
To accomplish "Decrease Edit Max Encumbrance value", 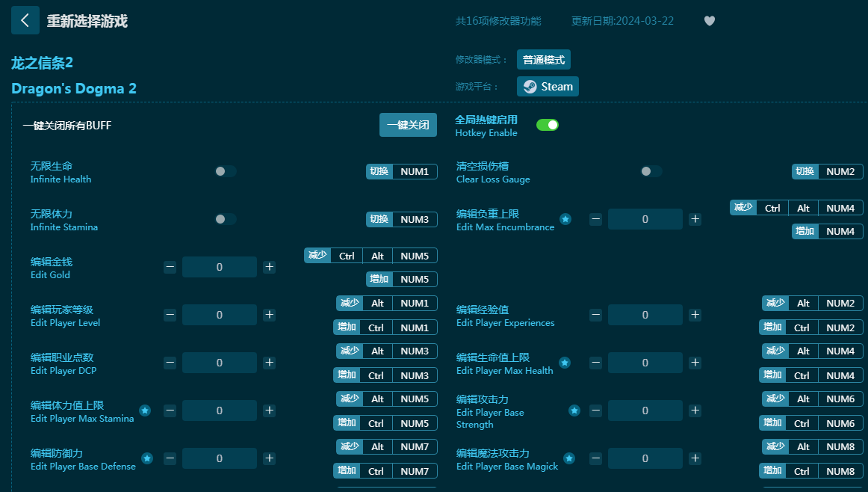I will tap(595, 219).
